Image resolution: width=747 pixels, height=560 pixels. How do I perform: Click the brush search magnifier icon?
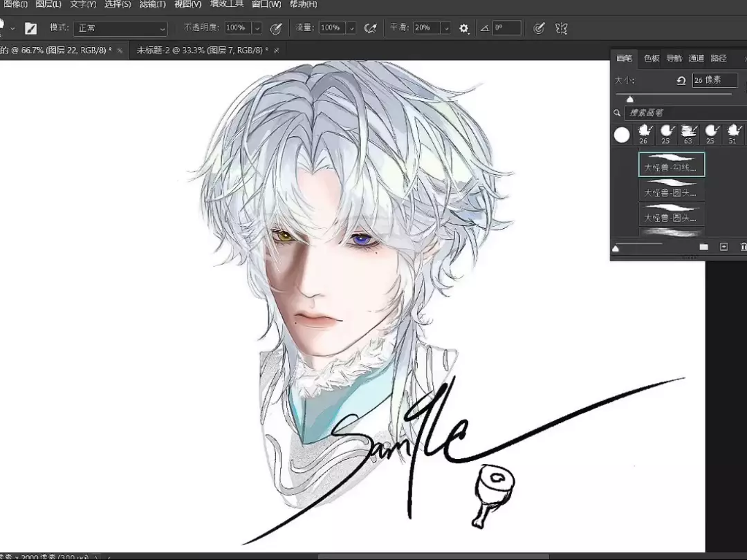coord(617,113)
